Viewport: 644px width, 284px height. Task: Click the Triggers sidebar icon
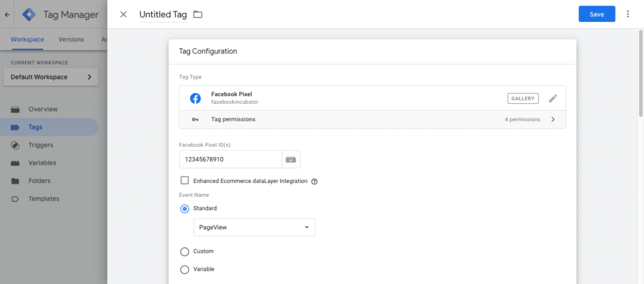15,145
